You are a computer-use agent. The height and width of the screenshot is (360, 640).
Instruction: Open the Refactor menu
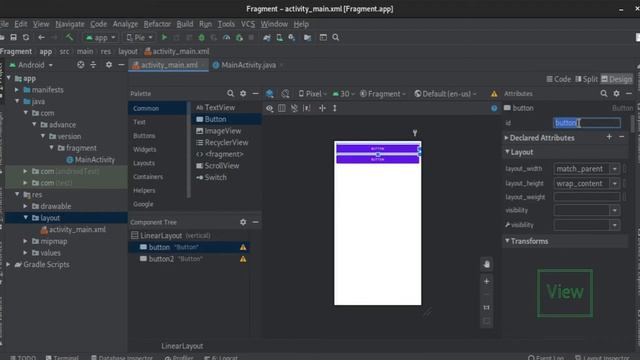click(157, 24)
